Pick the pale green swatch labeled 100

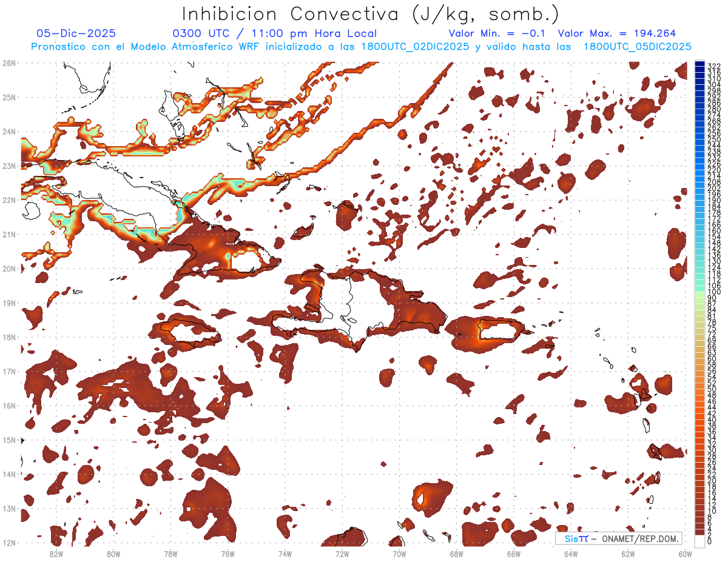point(700,294)
